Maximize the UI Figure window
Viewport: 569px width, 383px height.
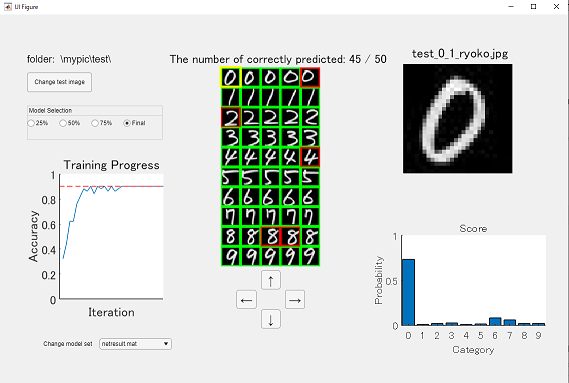pos(533,7)
